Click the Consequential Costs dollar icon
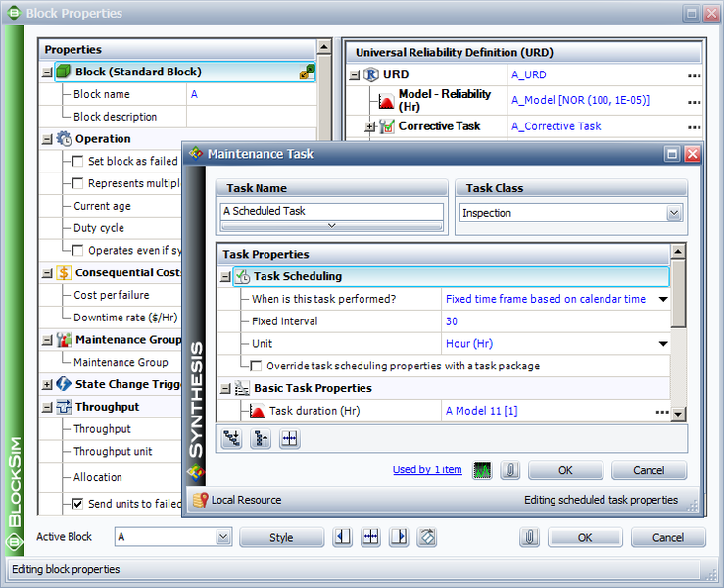724x588 pixels. point(64,272)
